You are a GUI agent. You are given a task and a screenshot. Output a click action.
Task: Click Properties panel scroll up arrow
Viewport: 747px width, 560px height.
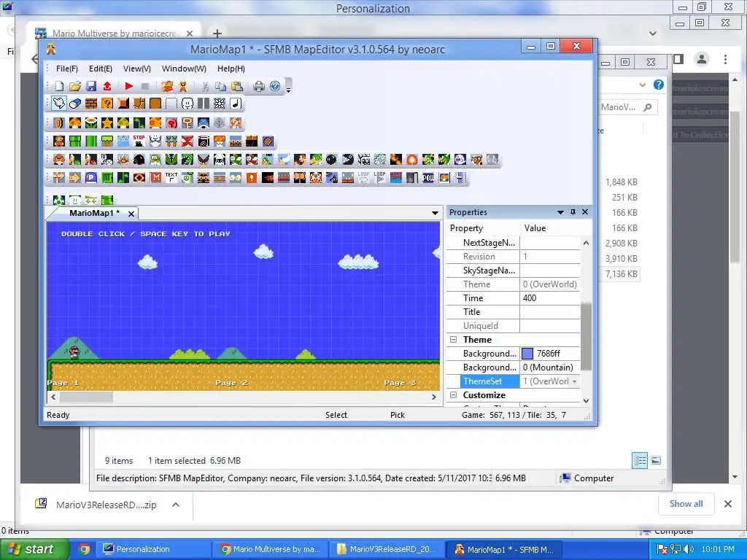pos(587,243)
